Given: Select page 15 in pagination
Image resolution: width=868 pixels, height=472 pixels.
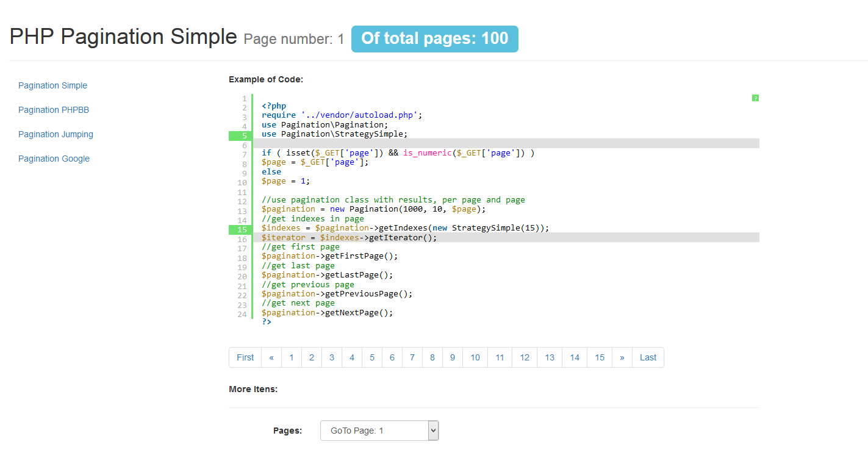Looking at the screenshot, I should pyautogui.click(x=600, y=357).
